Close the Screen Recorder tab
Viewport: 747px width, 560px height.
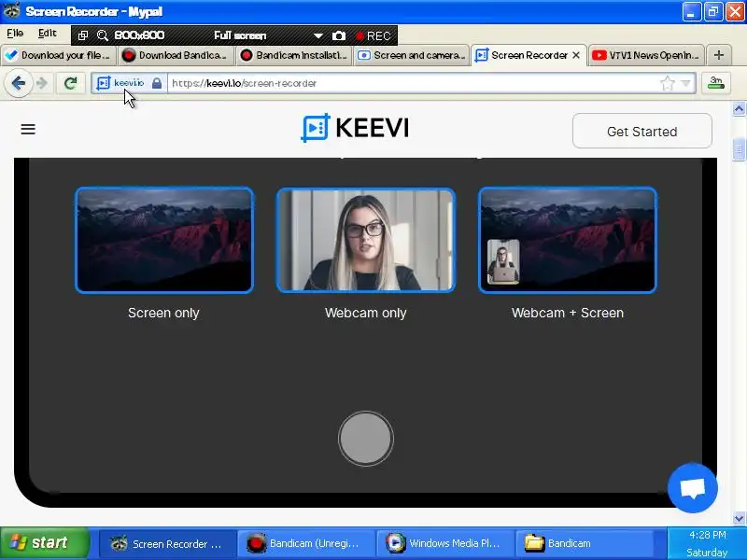tap(576, 55)
